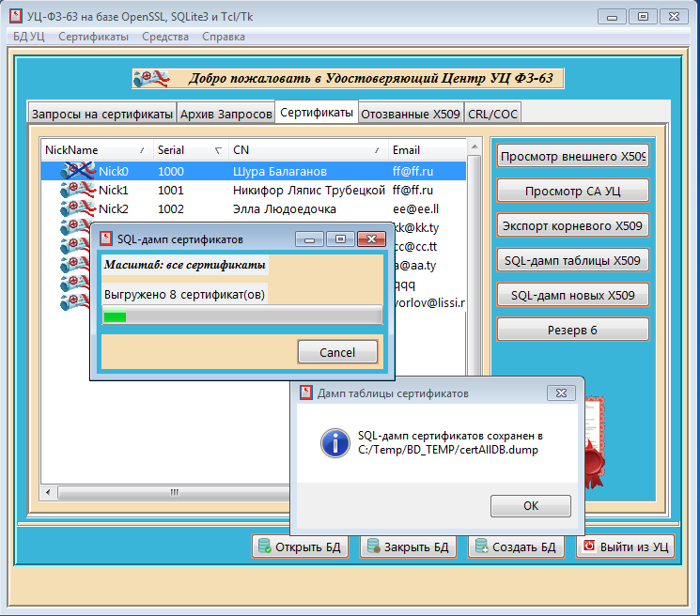The image size is (700, 616).
Task: Click the certificate icon beside Nick1
Action: click(78, 191)
